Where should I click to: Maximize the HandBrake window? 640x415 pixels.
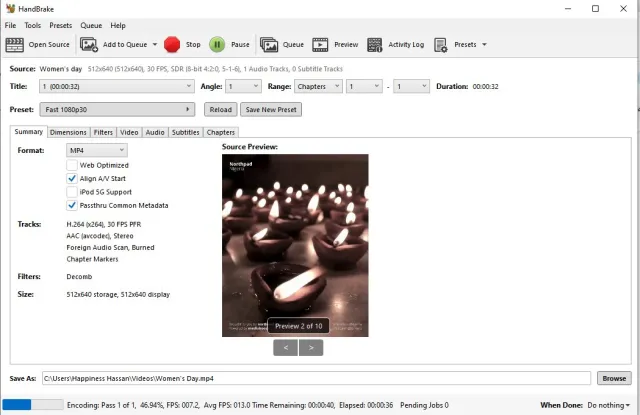(x=596, y=9)
